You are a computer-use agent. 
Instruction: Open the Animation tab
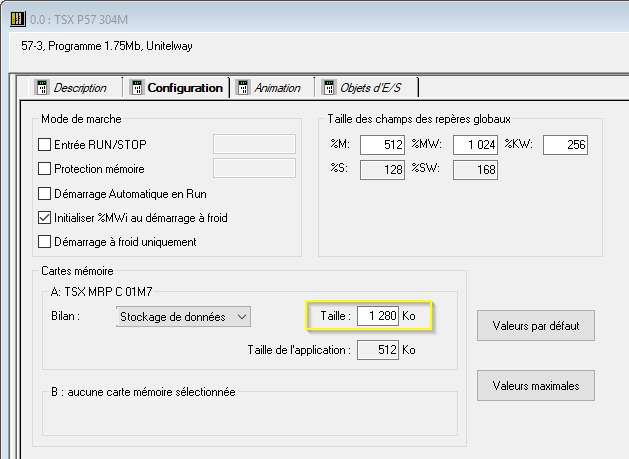pyautogui.click(x=277, y=88)
